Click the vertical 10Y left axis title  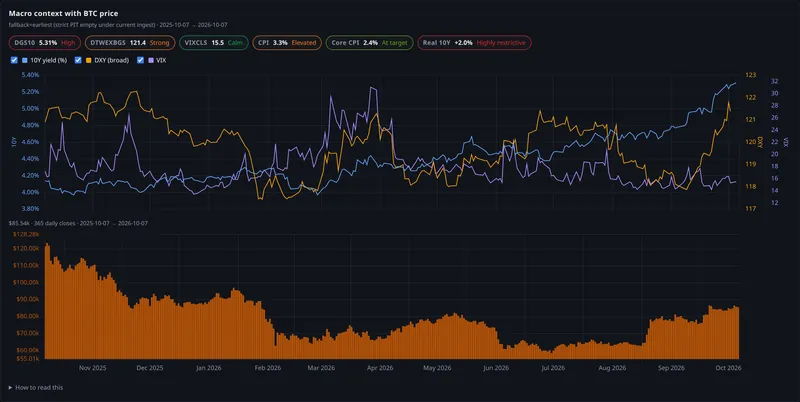14,142
